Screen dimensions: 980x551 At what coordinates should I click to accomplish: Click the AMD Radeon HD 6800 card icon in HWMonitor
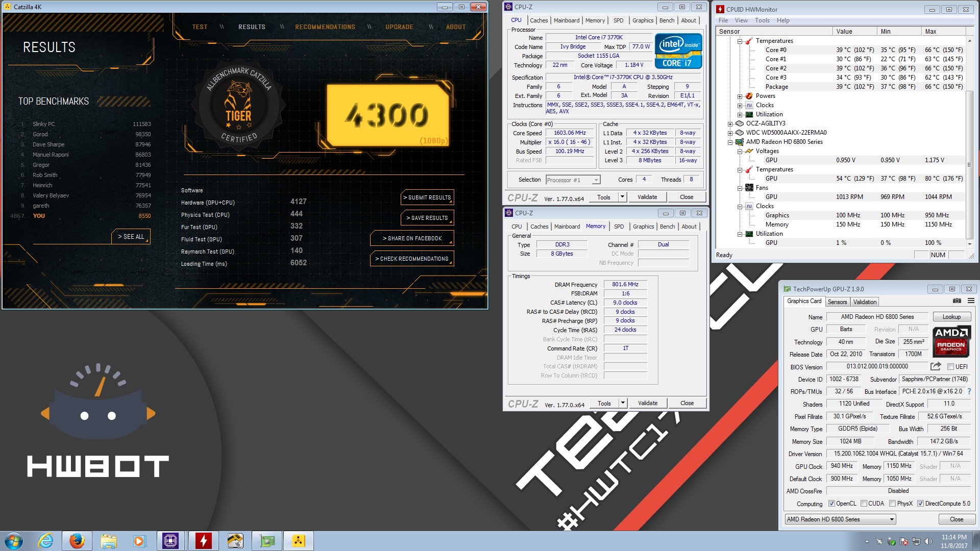(739, 142)
